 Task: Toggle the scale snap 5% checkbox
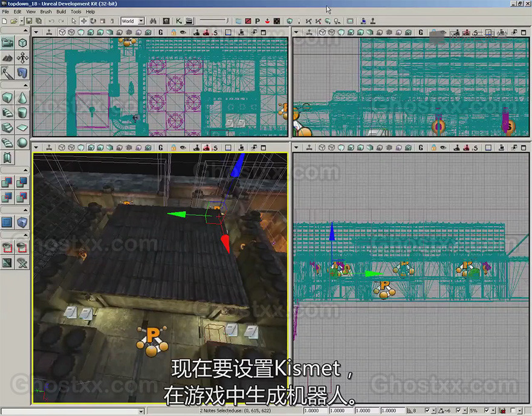[486, 411]
